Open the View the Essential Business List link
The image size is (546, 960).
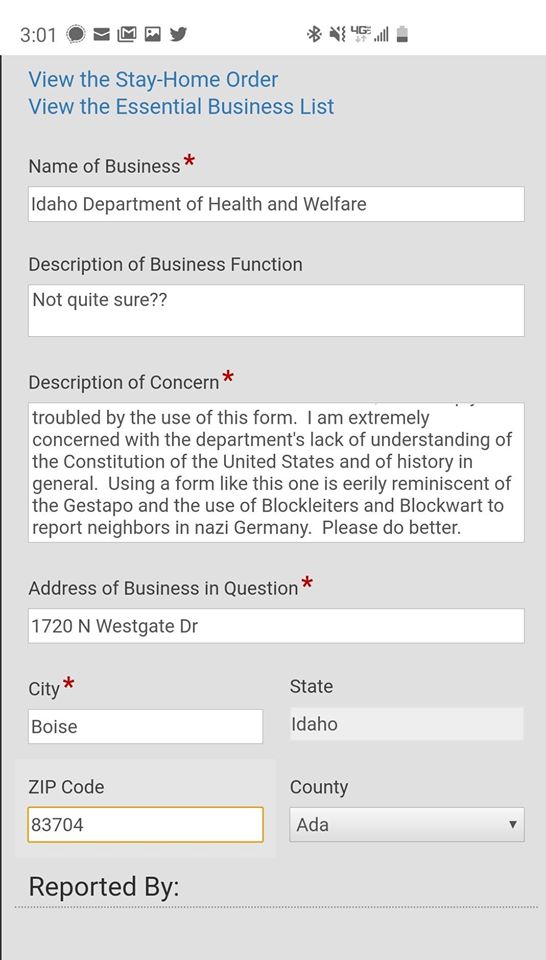tap(181, 107)
